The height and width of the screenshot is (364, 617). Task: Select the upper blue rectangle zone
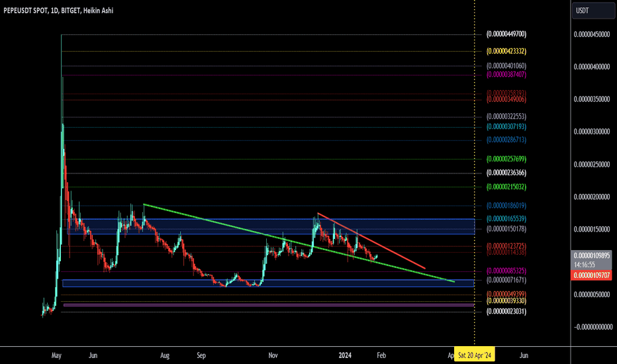point(271,226)
